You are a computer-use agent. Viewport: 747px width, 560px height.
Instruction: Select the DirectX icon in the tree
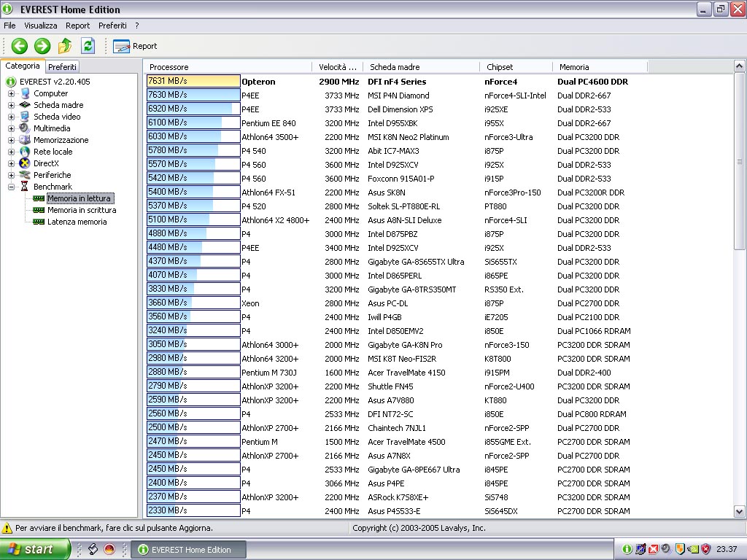tap(25, 163)
